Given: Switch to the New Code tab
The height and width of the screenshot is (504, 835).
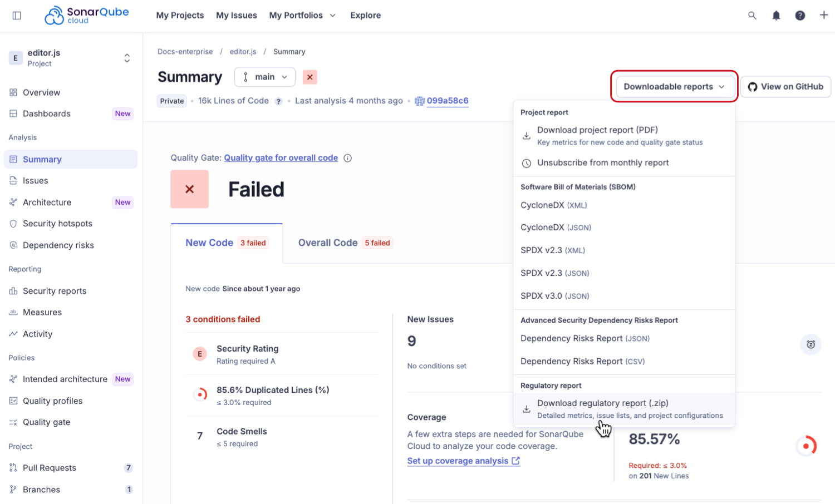Looking at the screenshot, I should 227,243.
